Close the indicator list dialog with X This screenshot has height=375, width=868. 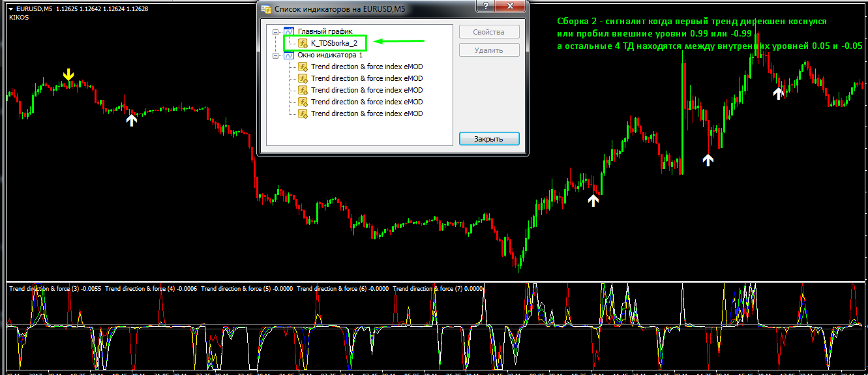pyautogui.click(x=511, y=7)
